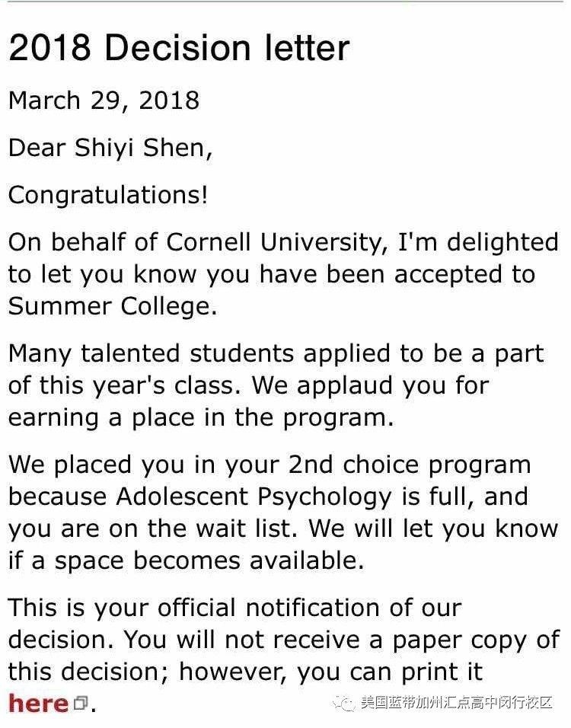The width and height of the screenshot is (571, 728).
Task: Click the phrase "2nd choice program"
Action: click(x=410, y=466)
